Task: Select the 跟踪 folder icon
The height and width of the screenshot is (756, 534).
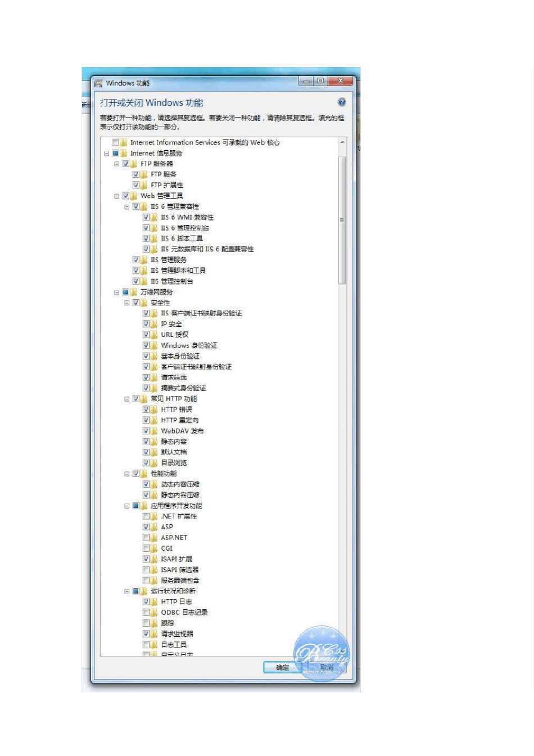Action: tap(154, 623)
